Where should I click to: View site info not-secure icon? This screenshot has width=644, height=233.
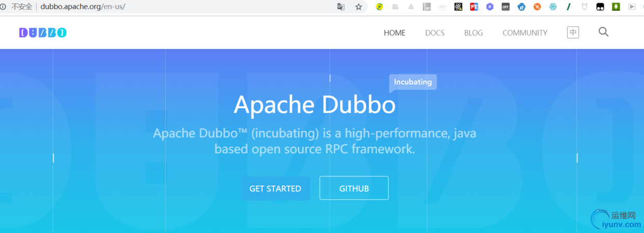[x=3, y=7]
